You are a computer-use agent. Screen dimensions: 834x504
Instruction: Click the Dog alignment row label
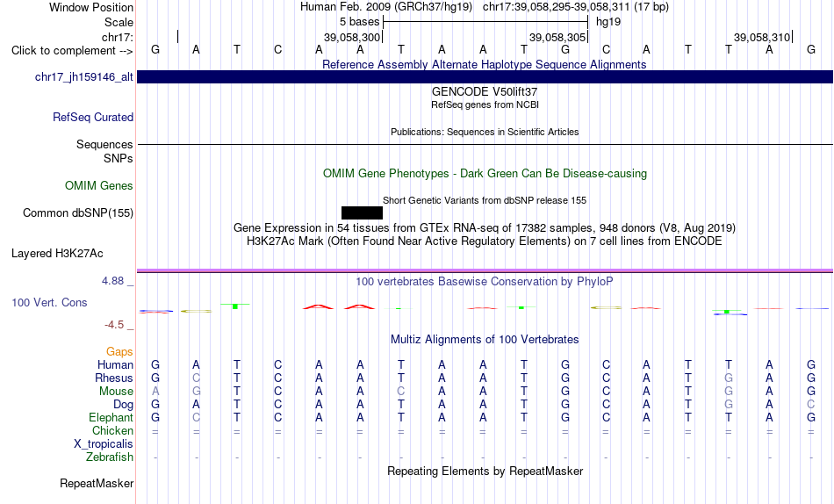123,405
